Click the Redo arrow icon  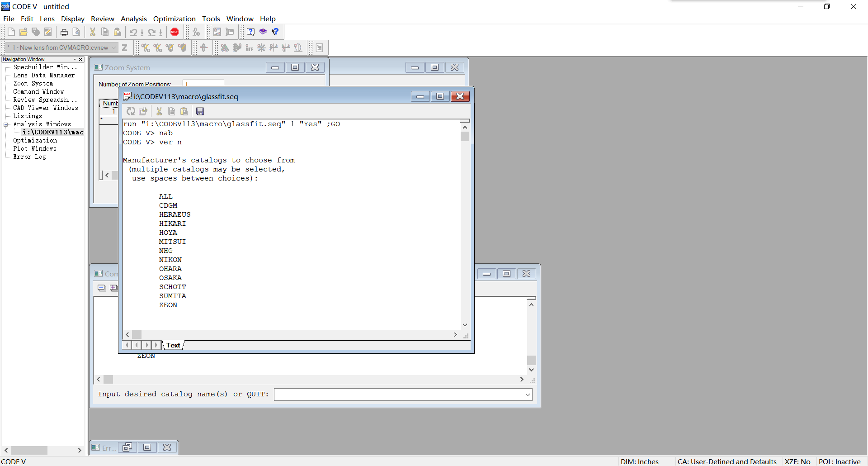point(152,32)
